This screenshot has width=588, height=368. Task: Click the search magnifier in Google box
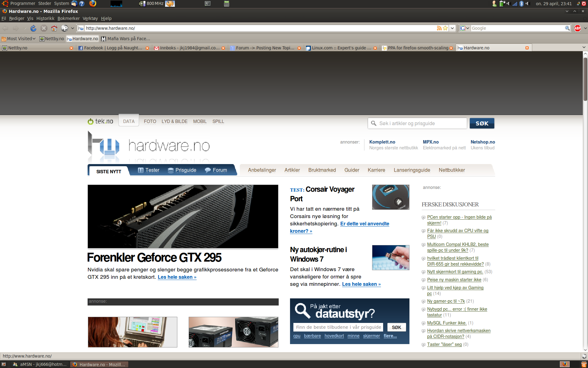point(567,28)
